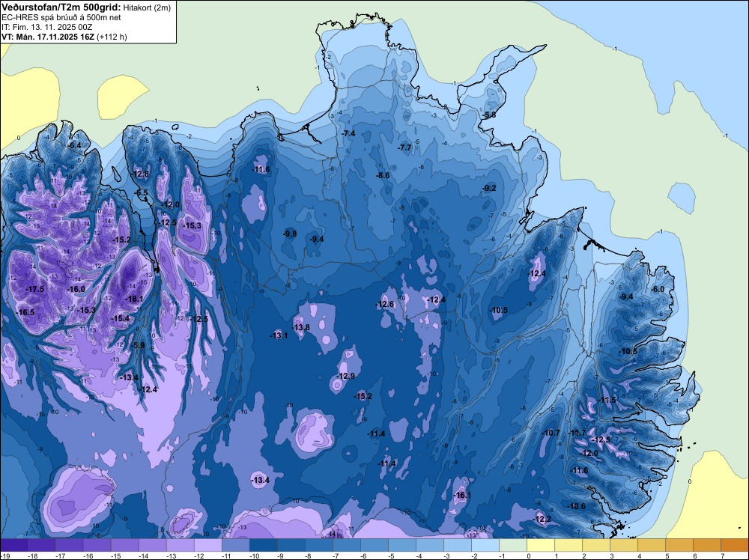Click the -12.9 temperature value on the map
749x560 pixels.
pos(346,376)
